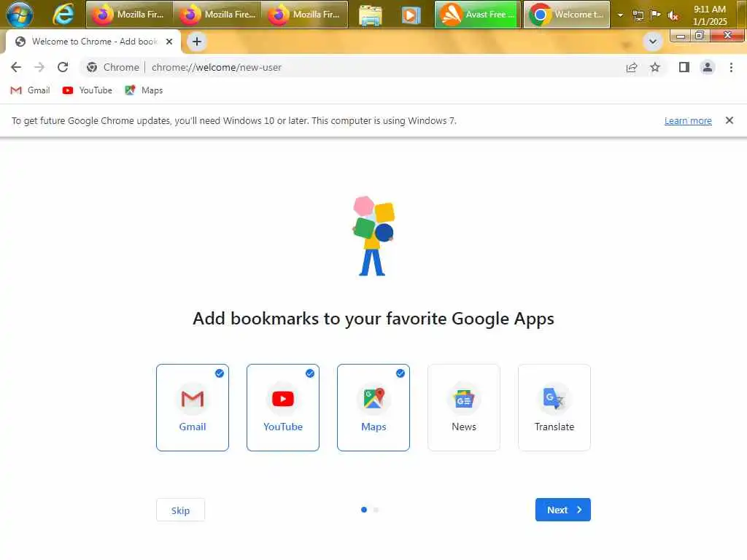Open the profile avatar menu
Image resolution: width=747 pixels, height=560 pixels.
708,67
